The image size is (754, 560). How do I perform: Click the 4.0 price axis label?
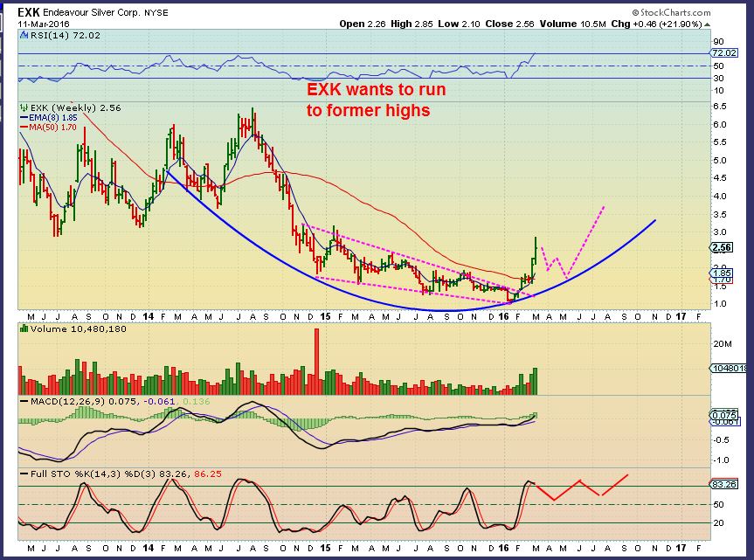pos(720,196)
